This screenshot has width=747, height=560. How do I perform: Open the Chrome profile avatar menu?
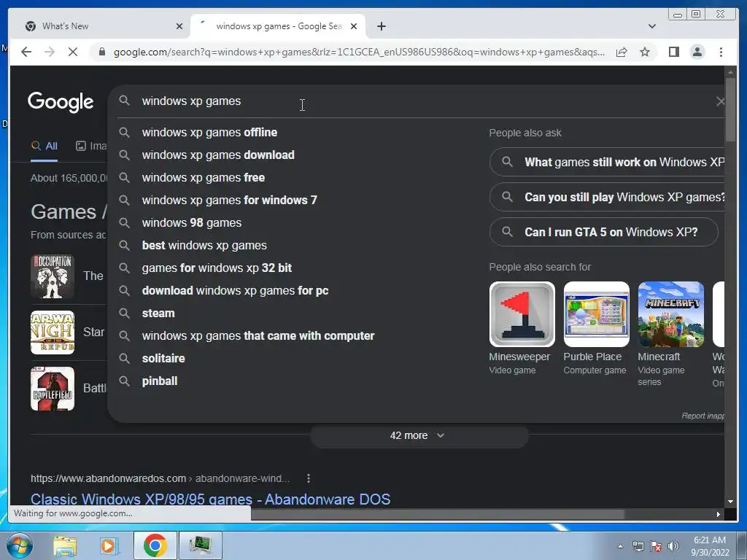coord(697,52)
